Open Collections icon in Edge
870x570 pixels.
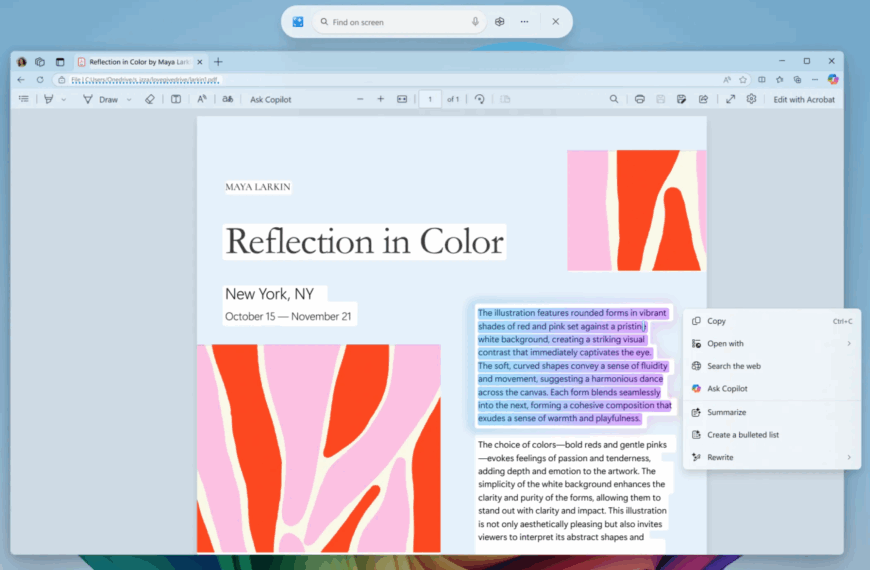coord(797,80)
